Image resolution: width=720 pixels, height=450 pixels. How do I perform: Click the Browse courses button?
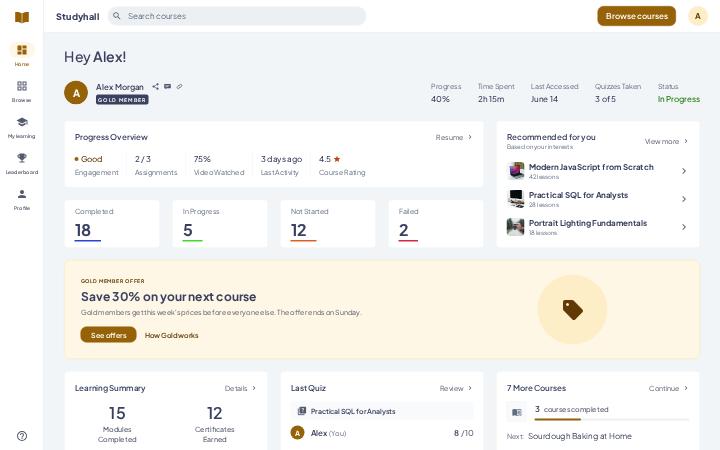(636, 16)
